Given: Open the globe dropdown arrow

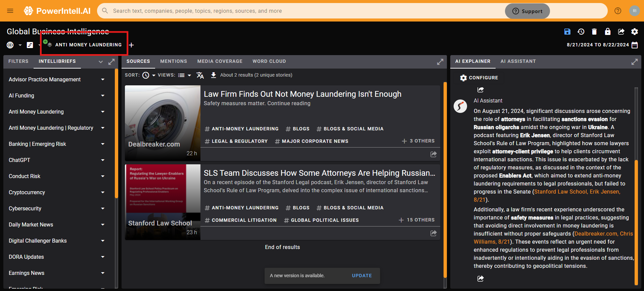Looking at the screenshot, I should (20, 45).
